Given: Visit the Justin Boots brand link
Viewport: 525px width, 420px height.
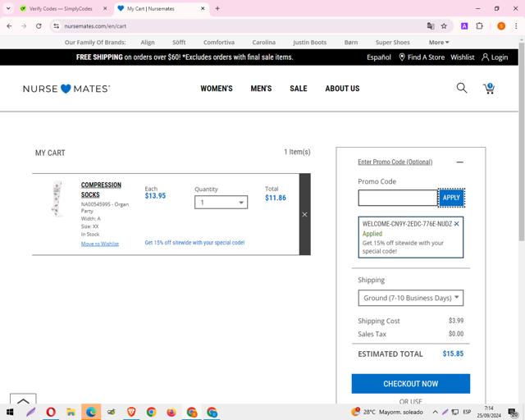Looking at the screenshot, I should point(310,42).
